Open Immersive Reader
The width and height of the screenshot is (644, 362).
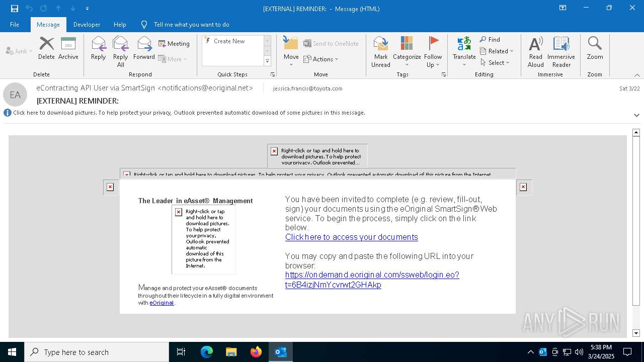coord(561,51)
